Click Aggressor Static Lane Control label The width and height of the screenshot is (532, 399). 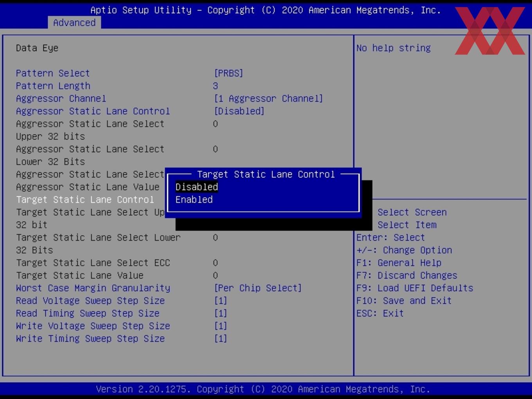(x=93, y=111)
